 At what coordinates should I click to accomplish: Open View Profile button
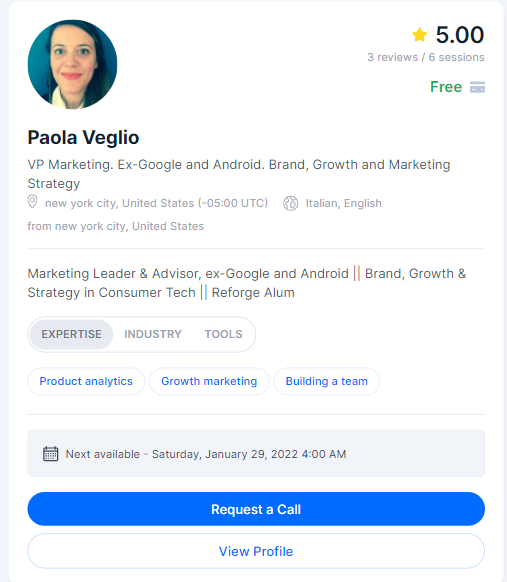pyautogui.click(x=256, y=551)
